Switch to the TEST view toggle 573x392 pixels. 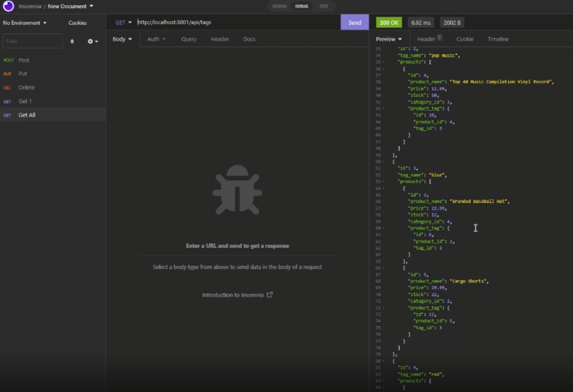(324, 6)
